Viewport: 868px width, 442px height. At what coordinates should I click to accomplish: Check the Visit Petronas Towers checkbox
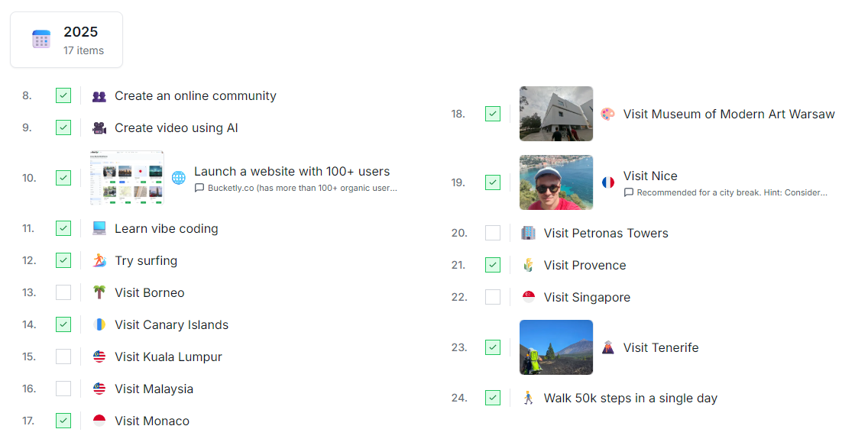pyautogui.click(x=493, y=233)
